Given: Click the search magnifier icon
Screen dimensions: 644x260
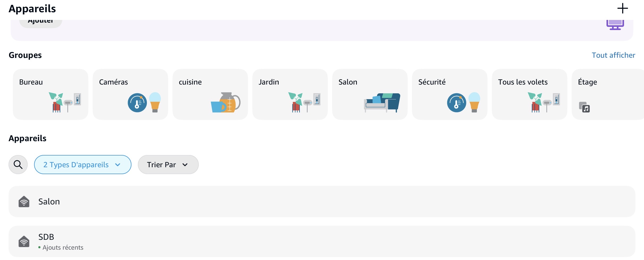Looking at the screenshot, I should [18, 165].
